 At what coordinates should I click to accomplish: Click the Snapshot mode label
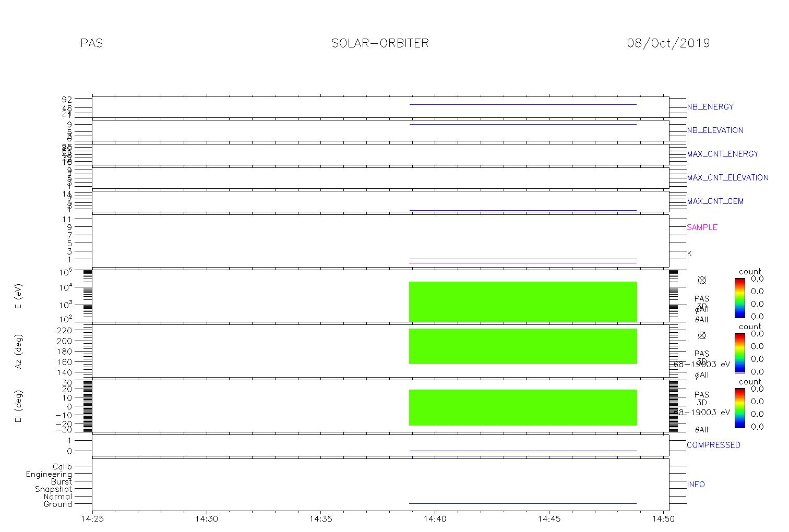click(54, 489)
